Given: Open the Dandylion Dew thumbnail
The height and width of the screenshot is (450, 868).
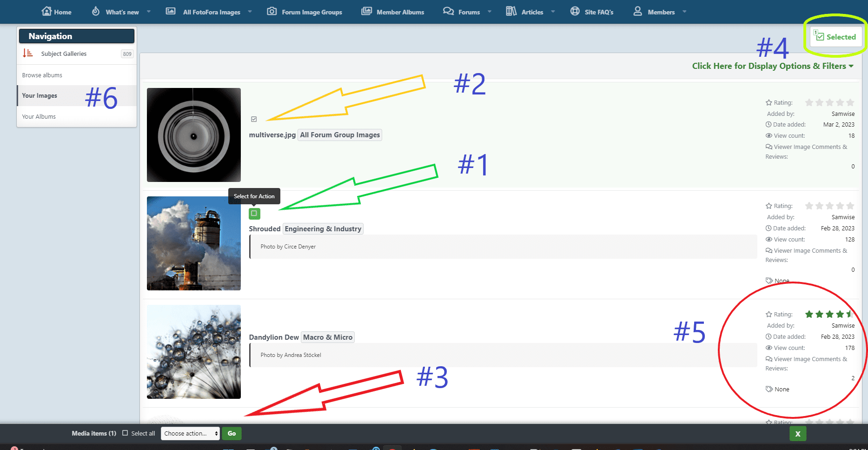Looking at the screenshot, I should click(x=194, y=352).
